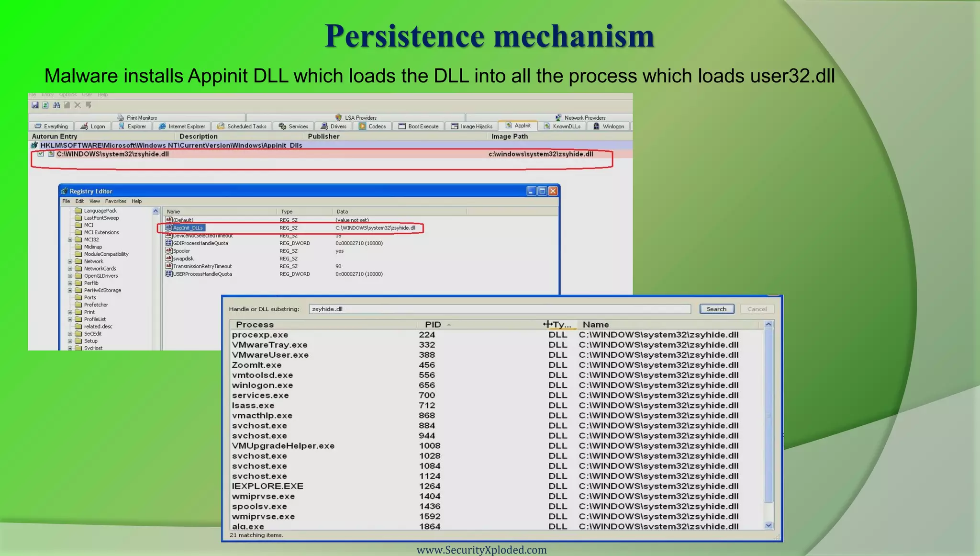The image size is (980, 556).
Task: Sort results by the Process column header
Action: pyautogui.click(x=323, y=324)
